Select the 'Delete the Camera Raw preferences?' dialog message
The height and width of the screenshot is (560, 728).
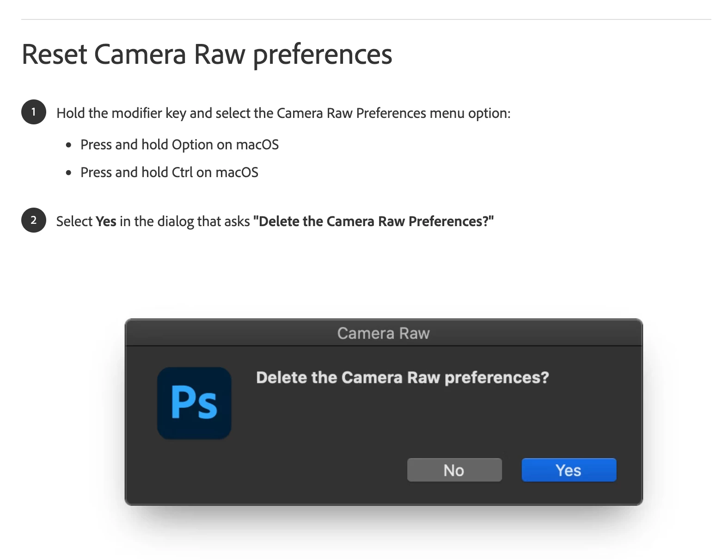coord(403,378)
